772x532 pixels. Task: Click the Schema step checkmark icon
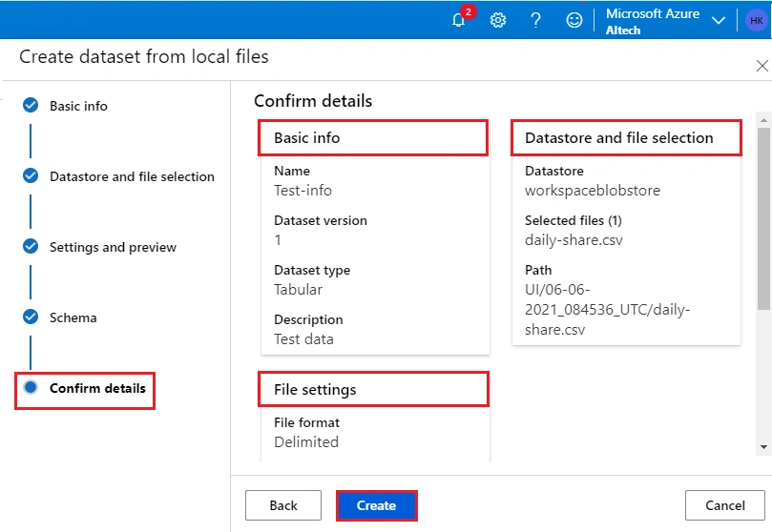[x=31, y=317]
